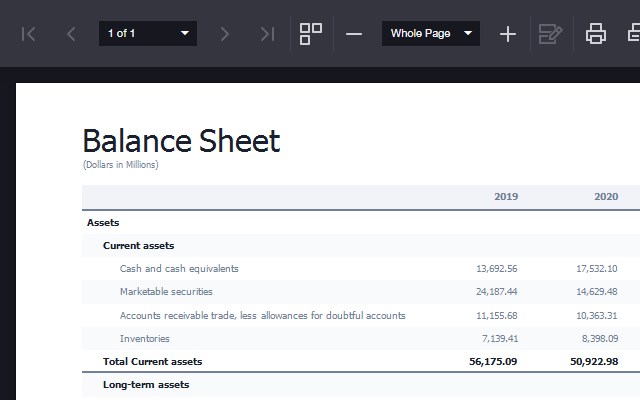Viewport: 640px width, 400px height.
Task: Toggle multipage view mode
Action: click(311, 34)
